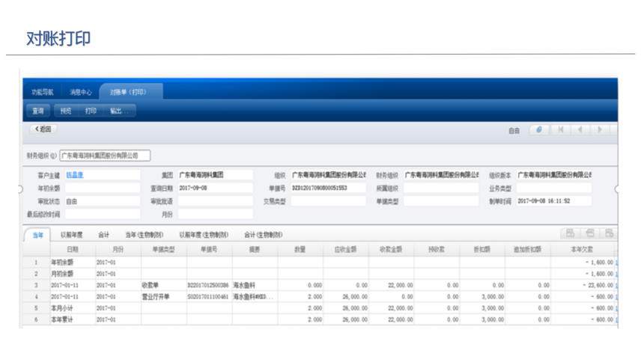
Task: Click the 月份 column header in table
Action: (x=118, y=249)
